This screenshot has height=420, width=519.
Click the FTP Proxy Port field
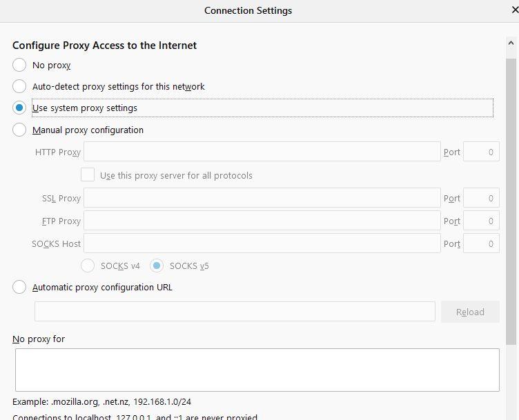[x=481, y=221]
